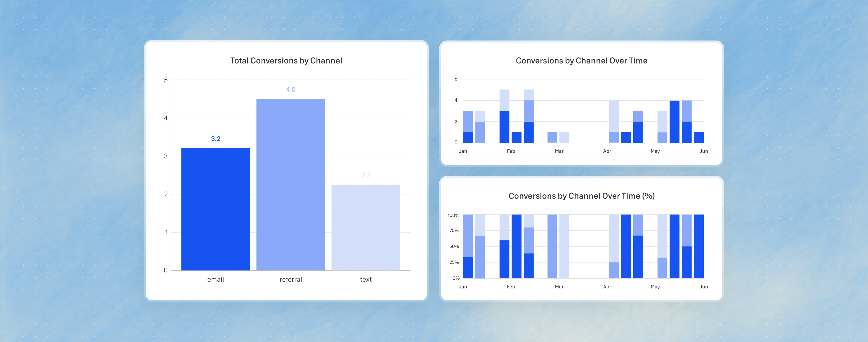Click the 100% y-axis label
This screenshot has height=342, width=868.
pyautogui.click(x=453, y=215)
